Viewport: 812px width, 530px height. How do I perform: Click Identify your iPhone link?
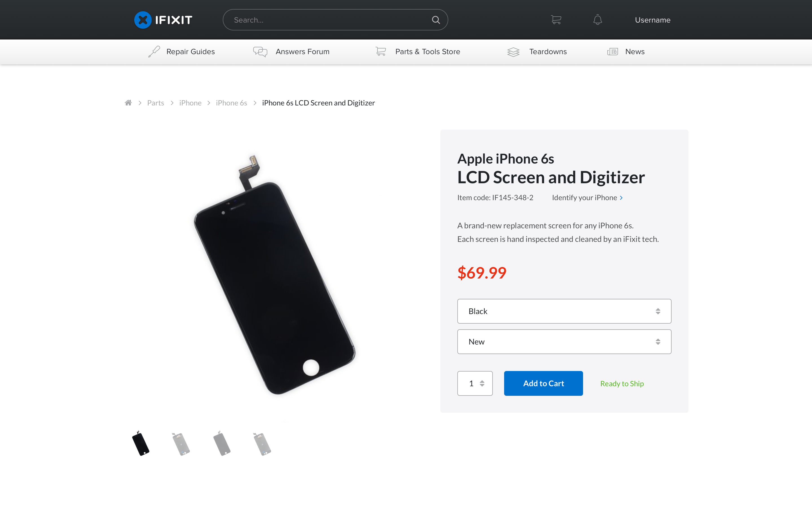pos(587,197)
